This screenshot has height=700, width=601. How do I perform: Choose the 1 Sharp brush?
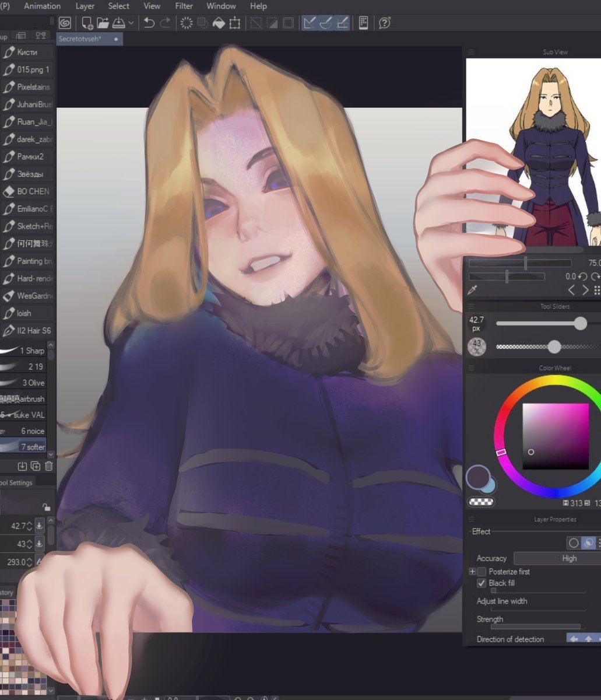coord(23,351)
